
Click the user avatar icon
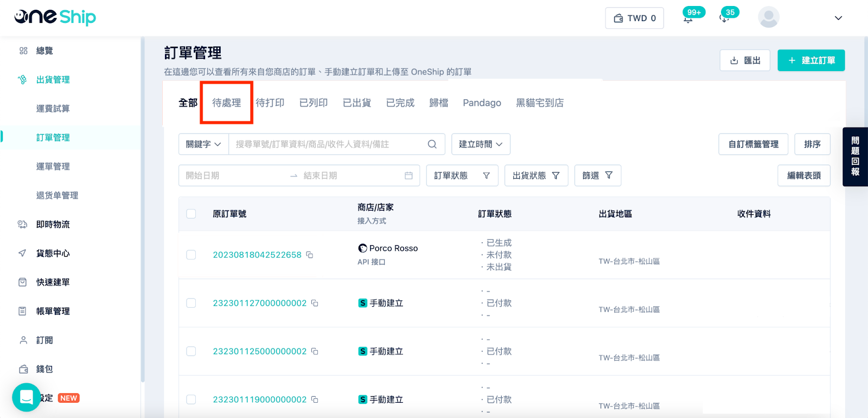coord(768,17)
